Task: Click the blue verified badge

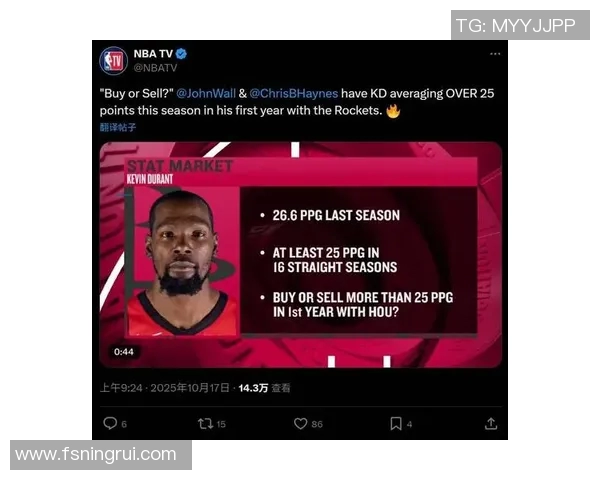Action: click(x=181, y=54)
